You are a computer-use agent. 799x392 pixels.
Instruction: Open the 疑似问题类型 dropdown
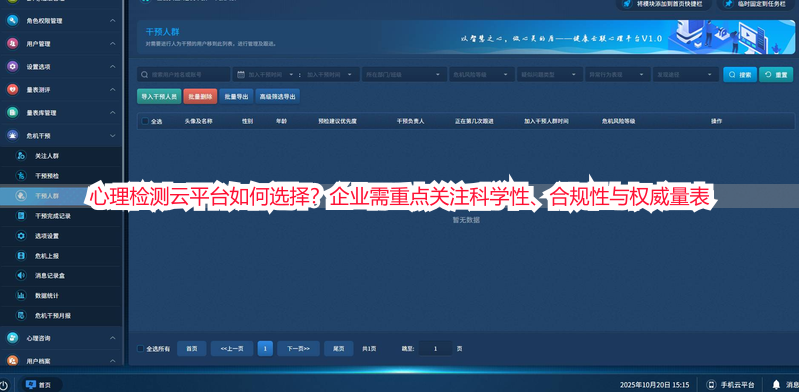click(x=549, y=74)
